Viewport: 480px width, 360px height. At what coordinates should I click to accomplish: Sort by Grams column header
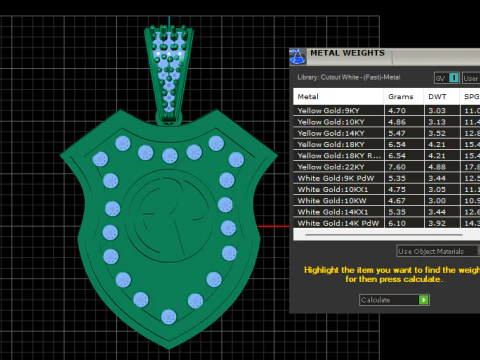(404, 97)
